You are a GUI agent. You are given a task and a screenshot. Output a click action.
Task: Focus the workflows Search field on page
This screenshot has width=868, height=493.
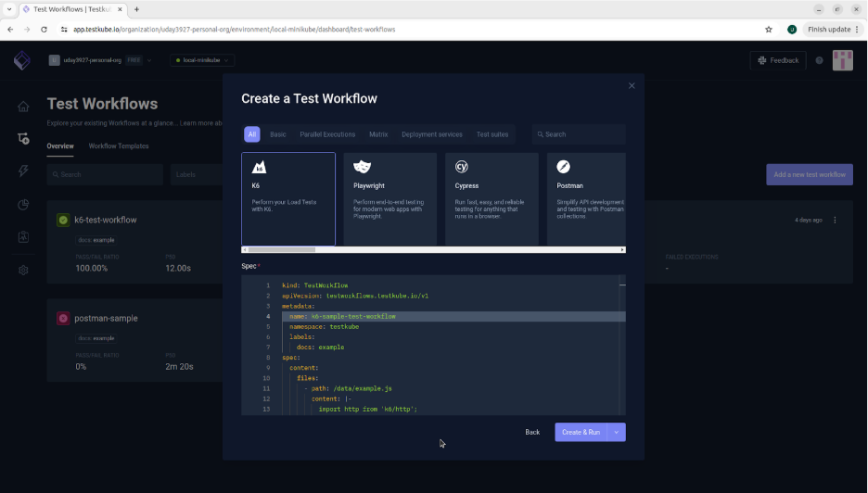tap(105, 174)
